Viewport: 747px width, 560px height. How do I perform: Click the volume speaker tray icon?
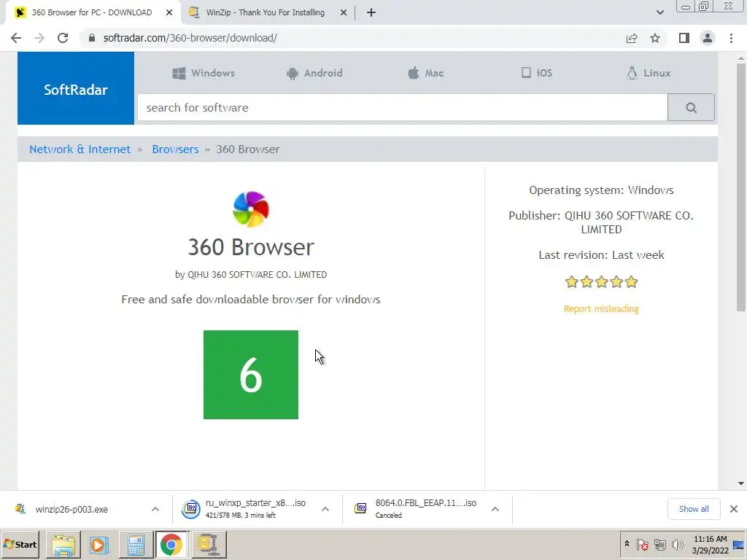point(677,544)
